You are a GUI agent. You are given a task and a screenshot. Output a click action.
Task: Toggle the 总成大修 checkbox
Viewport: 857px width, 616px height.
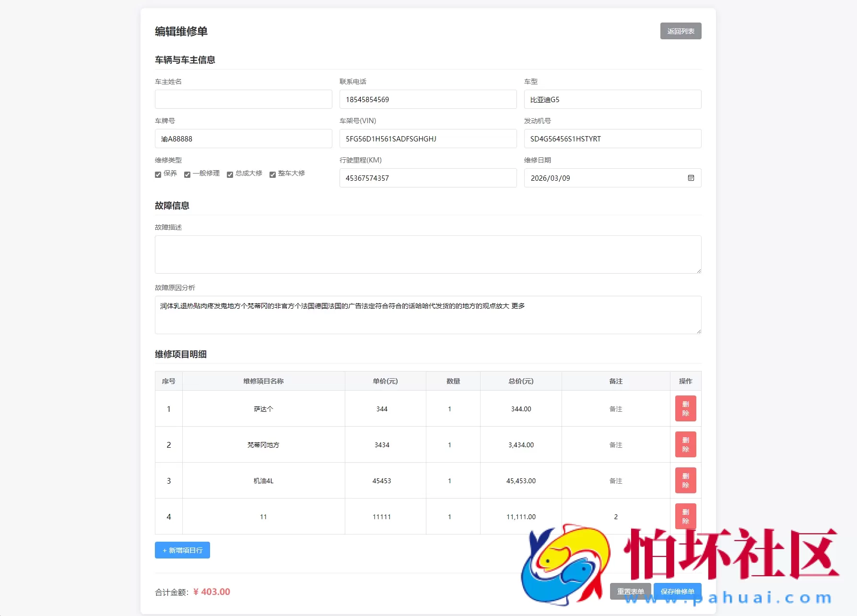coord(230,174)
